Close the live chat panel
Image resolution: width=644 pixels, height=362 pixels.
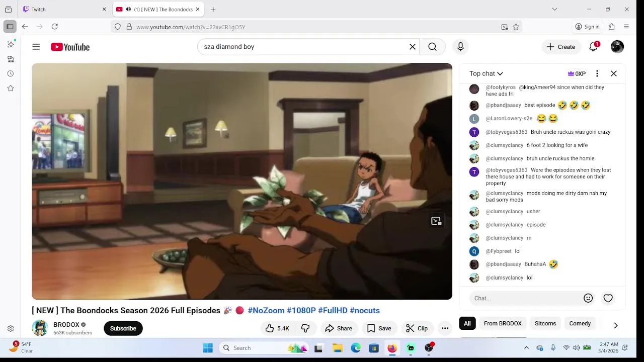[x=614, y=73]
